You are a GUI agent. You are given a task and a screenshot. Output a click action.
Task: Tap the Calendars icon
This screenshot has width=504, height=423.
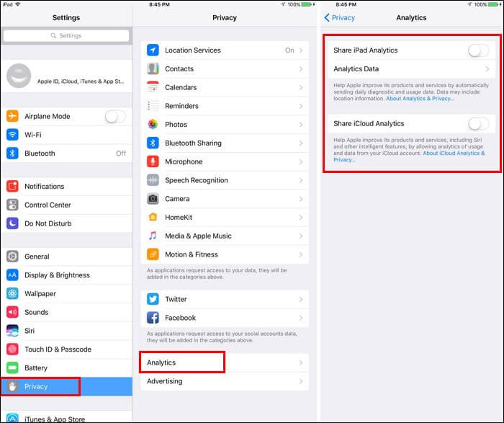pos(153,87)
